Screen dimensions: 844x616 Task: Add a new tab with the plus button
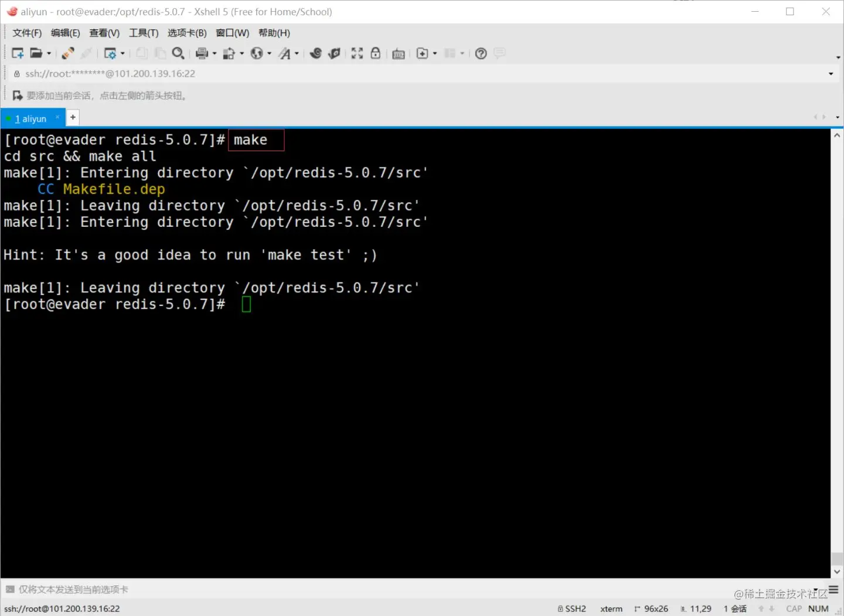coord(73,117)
